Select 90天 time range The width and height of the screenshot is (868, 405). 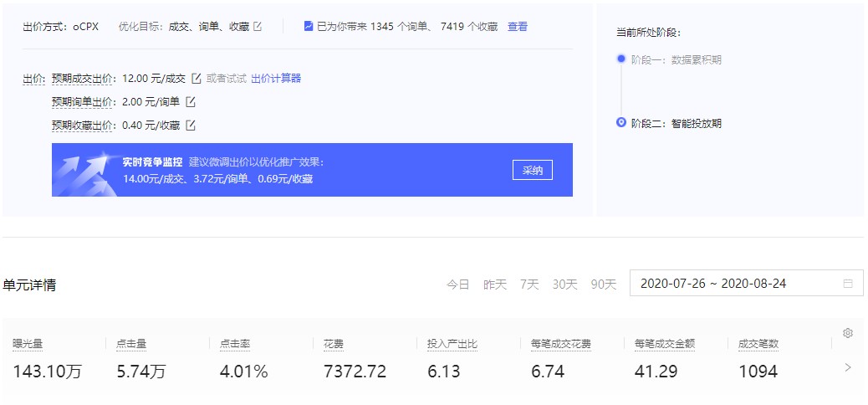604,285
